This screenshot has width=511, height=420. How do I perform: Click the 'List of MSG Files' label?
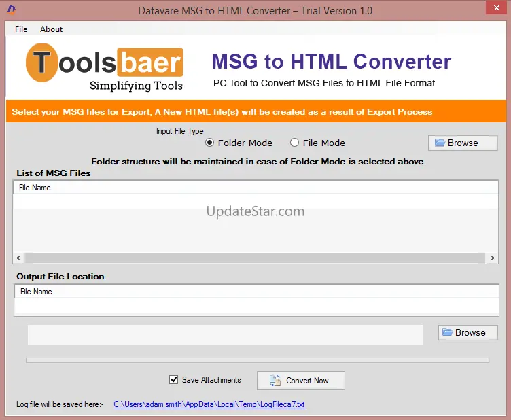click(x=54, y=173)
